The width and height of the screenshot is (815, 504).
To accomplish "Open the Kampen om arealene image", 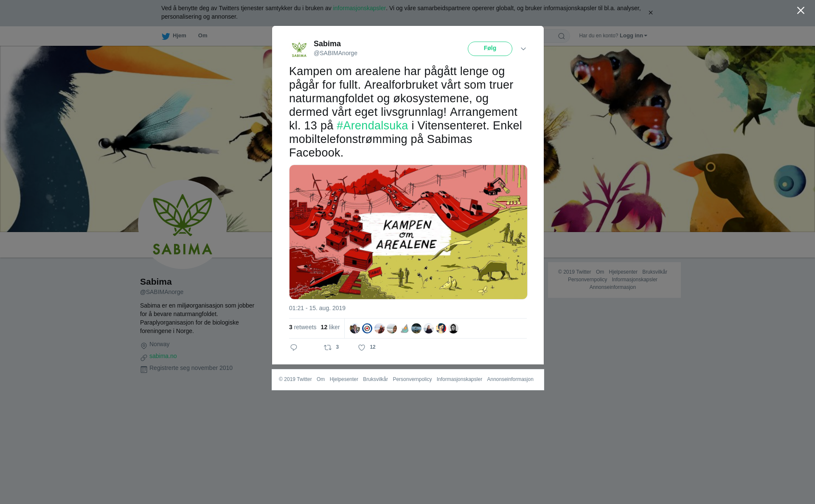I will (408, 232).
